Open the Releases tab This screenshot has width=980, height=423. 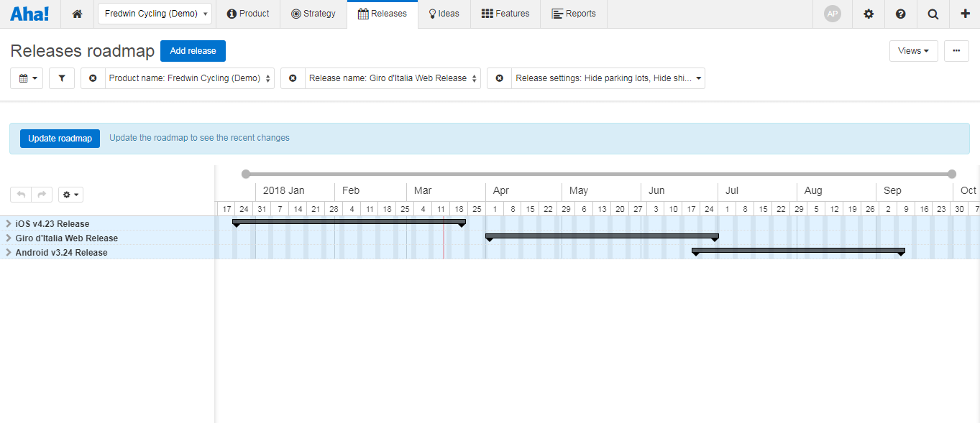pos(382,14)
